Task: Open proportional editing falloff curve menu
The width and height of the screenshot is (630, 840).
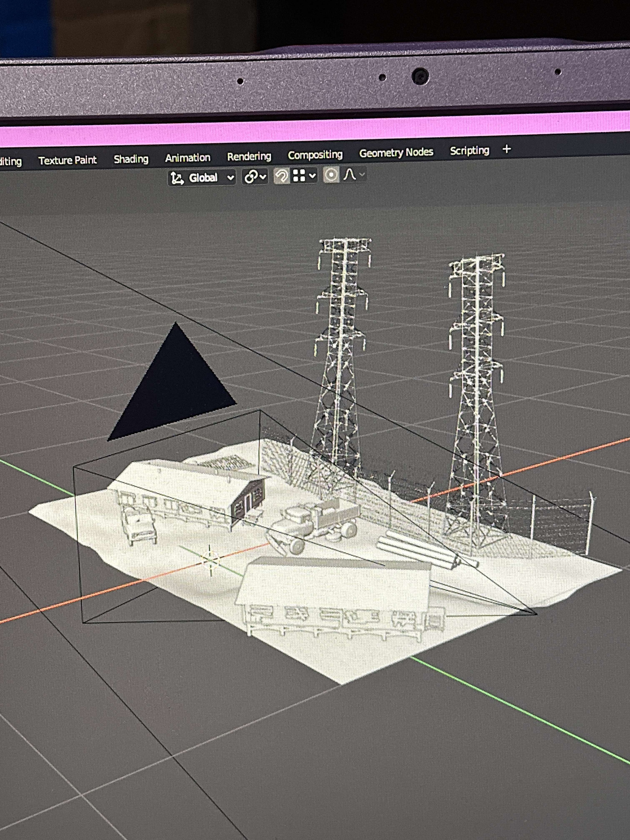Action: click(x=354, y=175)
